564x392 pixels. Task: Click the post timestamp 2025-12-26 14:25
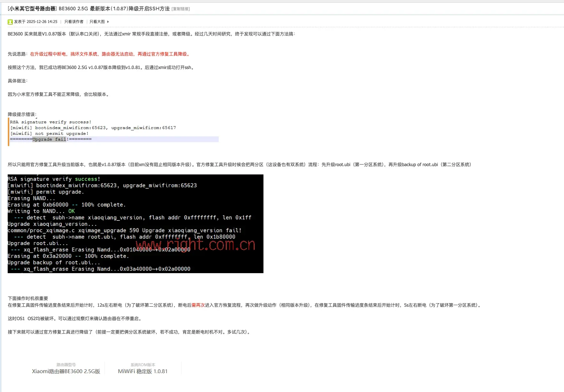pos(42,22)
